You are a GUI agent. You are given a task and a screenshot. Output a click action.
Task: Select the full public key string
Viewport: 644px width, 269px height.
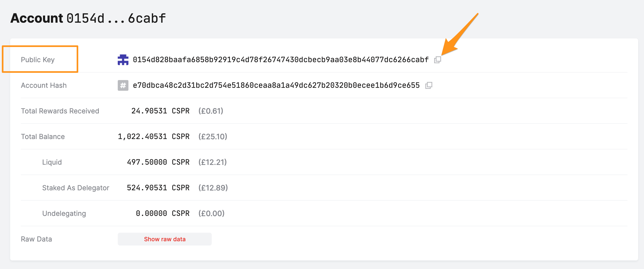pos(280,60)
